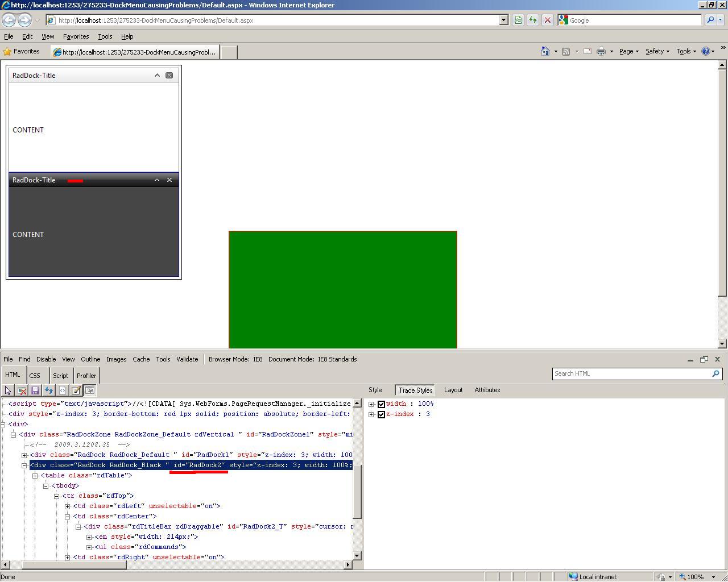Activate the Select Element by Click arrow tool

pos(8,390)
